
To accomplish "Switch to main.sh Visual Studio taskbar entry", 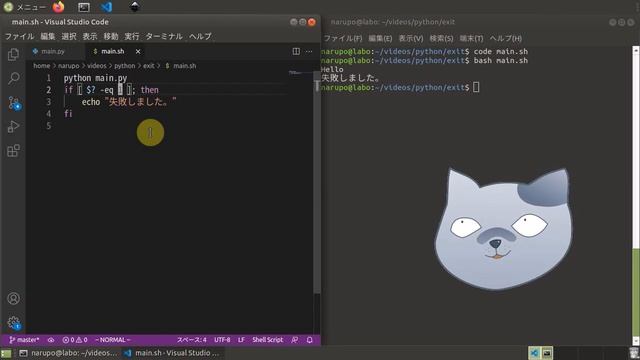I will click(171, 353).
